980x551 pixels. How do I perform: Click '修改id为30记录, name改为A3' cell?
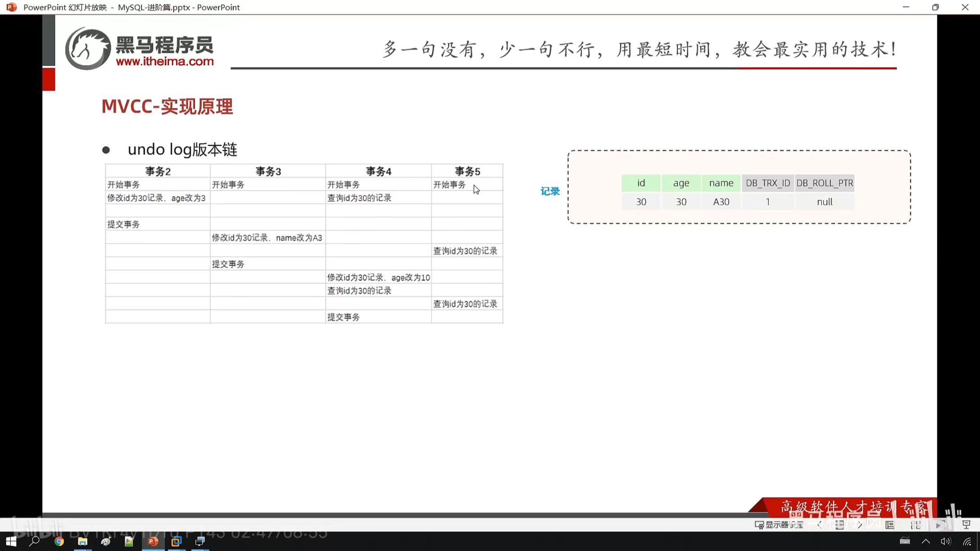point(267,238)
